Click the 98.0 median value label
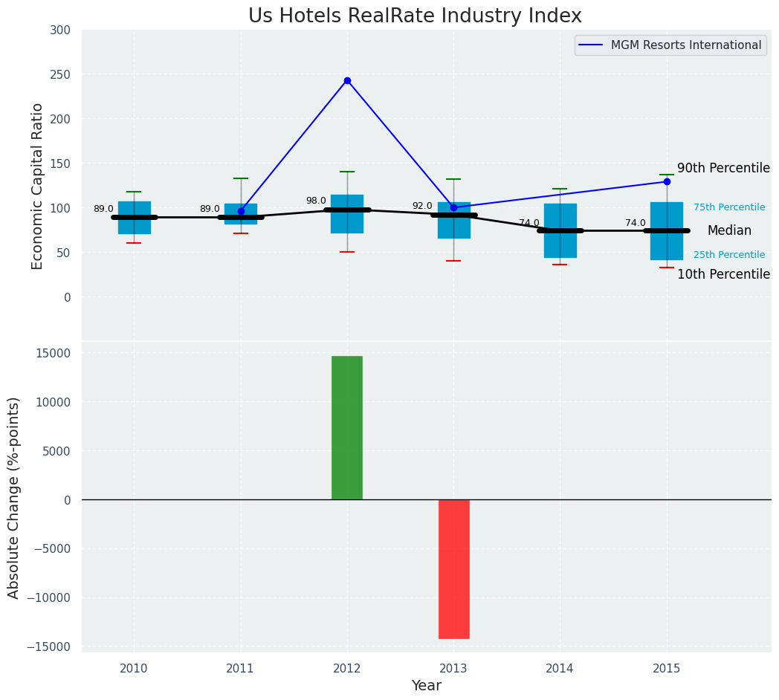 tap(316, 201)
